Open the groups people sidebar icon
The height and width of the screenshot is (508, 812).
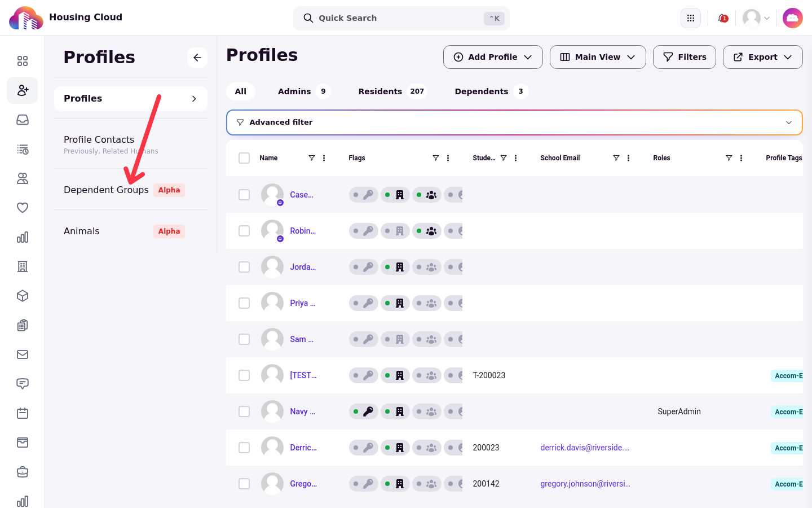click(x=23, y=178)
